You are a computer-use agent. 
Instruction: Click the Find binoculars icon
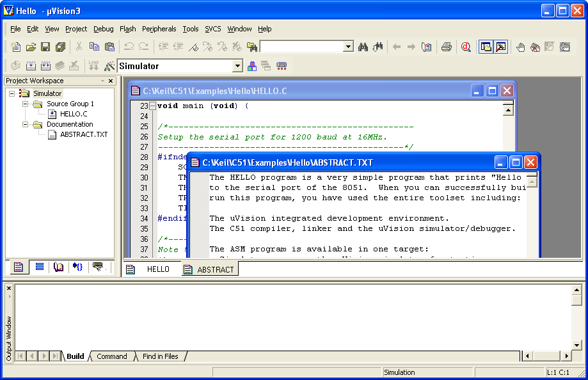[x=363, y=47]
